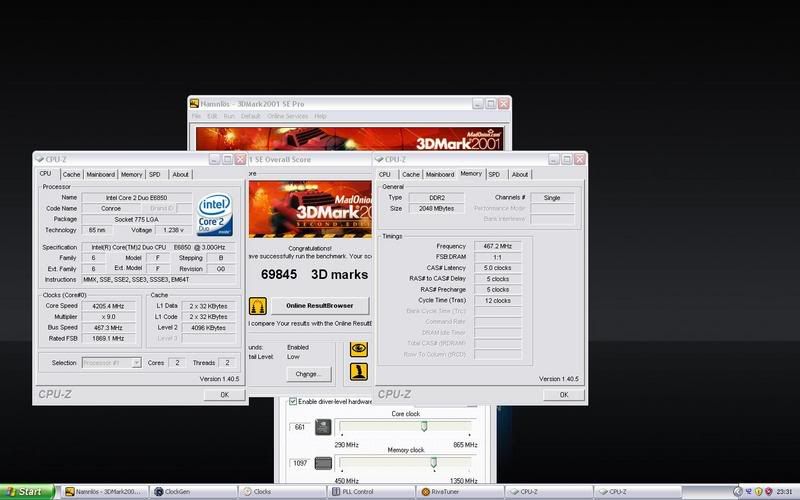Click the 3DMark online result browser icon

click(258, 306)
